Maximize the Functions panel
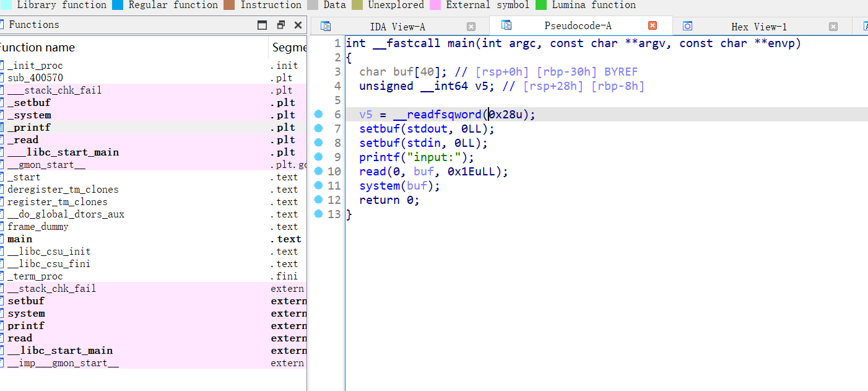Viewport: 868px width, 391px height. click(x=263, y=25)
